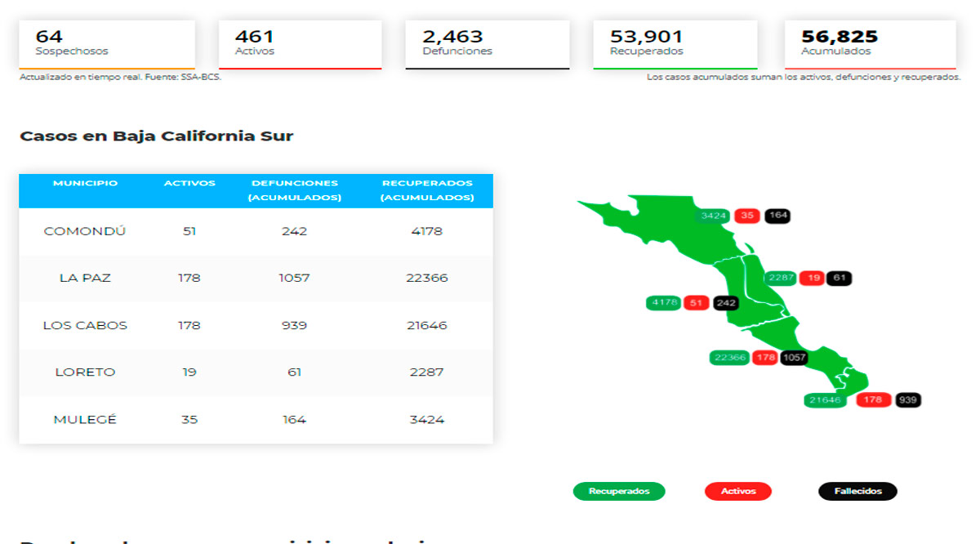Select the black 1057 map badge
980x544 pixels.
coord(794,358)
